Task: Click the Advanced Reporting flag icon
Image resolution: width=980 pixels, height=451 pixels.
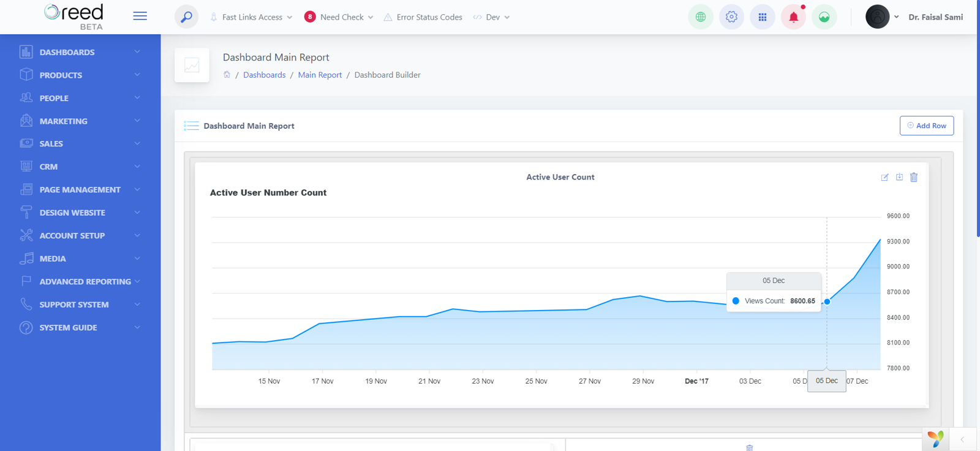Action: 26,281
